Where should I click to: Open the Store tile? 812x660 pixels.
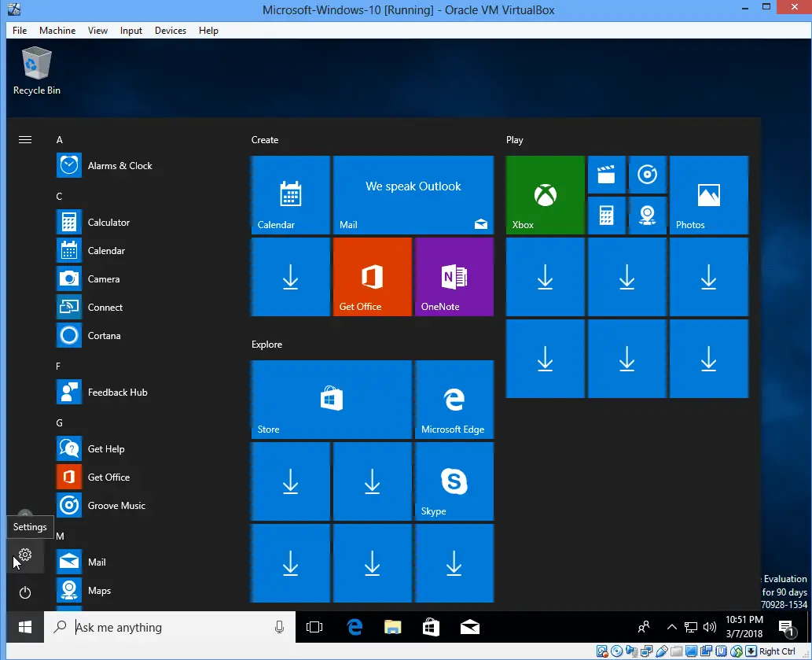(x=332, y=400)
